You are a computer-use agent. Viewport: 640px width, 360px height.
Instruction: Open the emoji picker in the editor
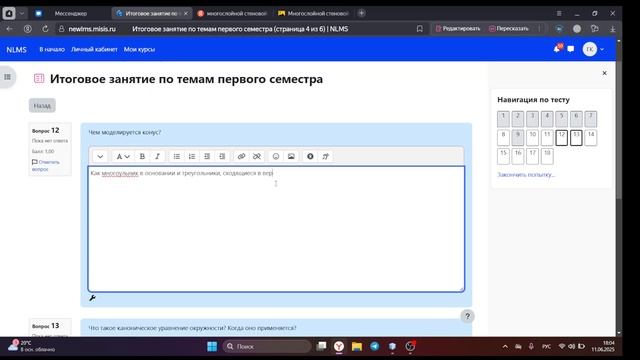coord(276,156)
